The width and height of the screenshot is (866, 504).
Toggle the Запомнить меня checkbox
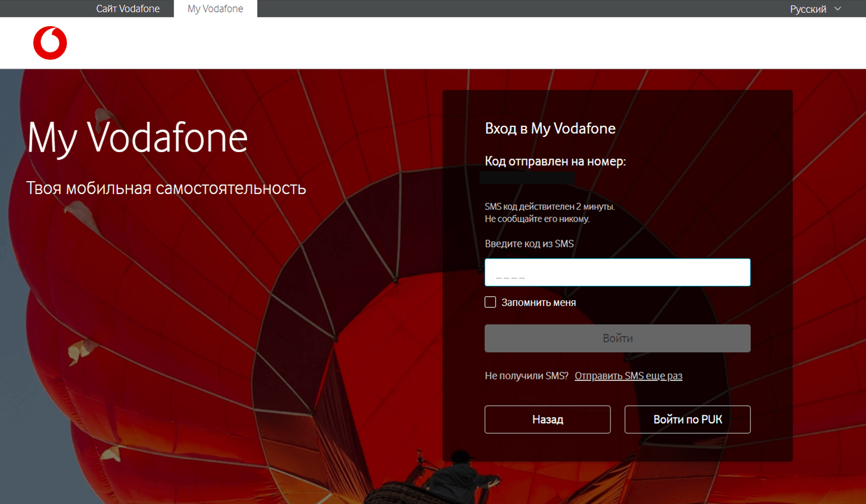point(490,302)
